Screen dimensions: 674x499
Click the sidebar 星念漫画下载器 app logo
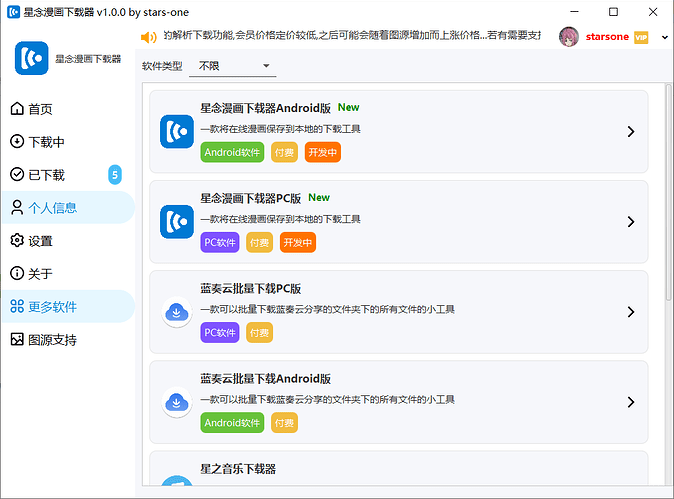(x=31, y=58)
